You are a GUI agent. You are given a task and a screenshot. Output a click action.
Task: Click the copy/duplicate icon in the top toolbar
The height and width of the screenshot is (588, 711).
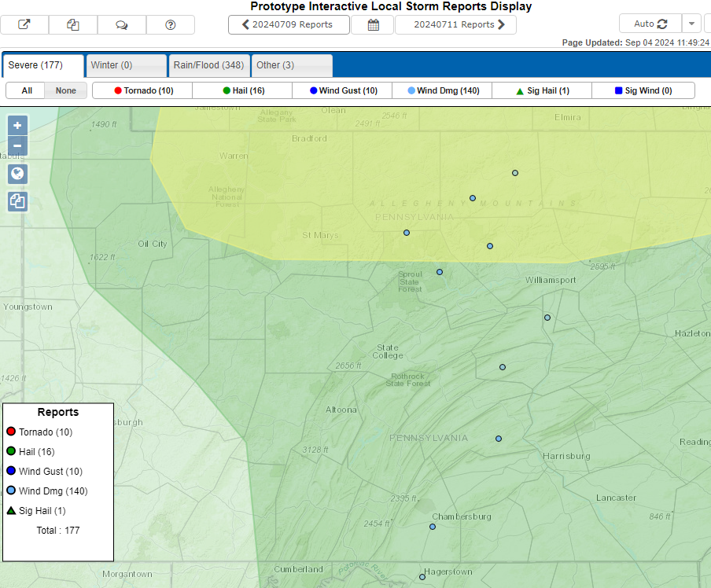click(x=73, y=24)
